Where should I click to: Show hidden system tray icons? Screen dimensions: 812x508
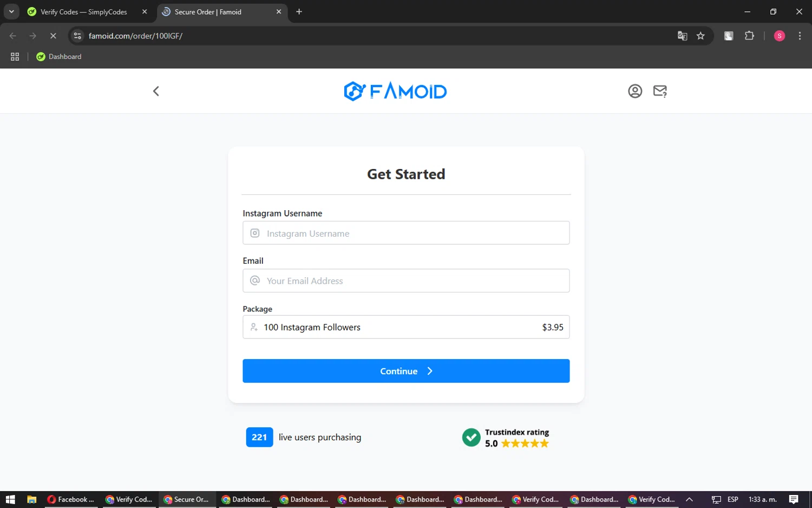689,499
